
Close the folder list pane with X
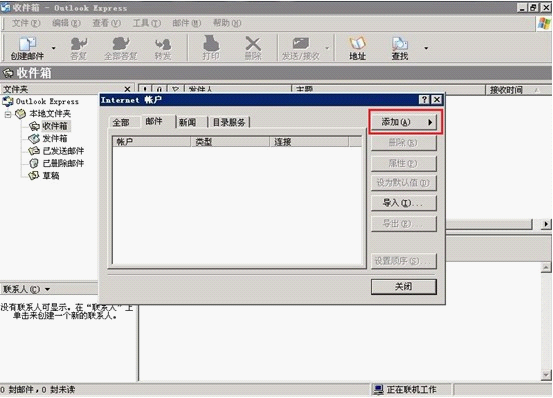point(127,89)
